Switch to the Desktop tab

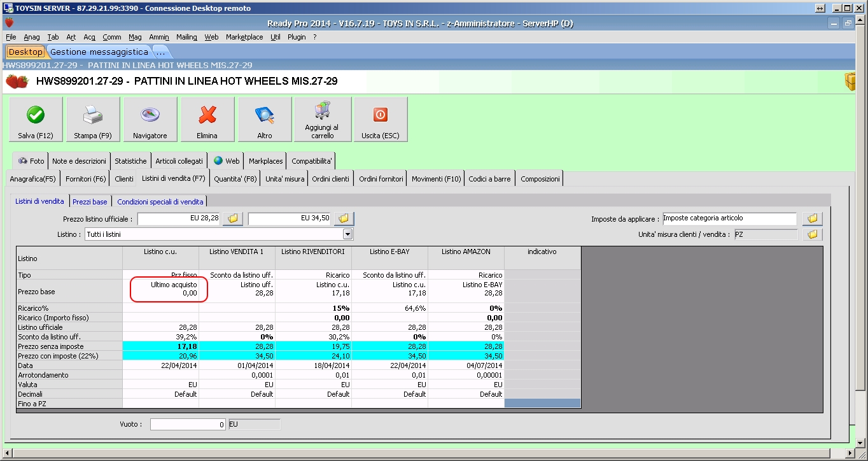(x=25, y=52)
